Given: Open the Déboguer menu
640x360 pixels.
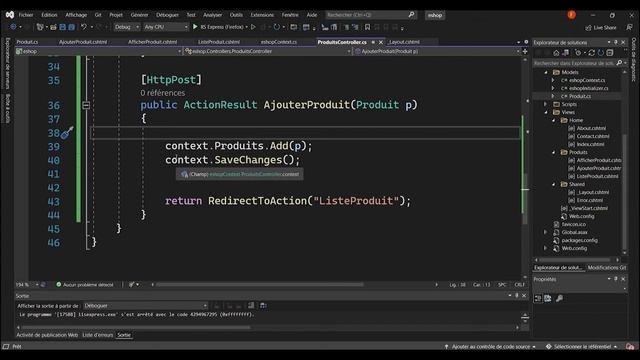Looking at the screenshot, I should click(x=167, y=15).
